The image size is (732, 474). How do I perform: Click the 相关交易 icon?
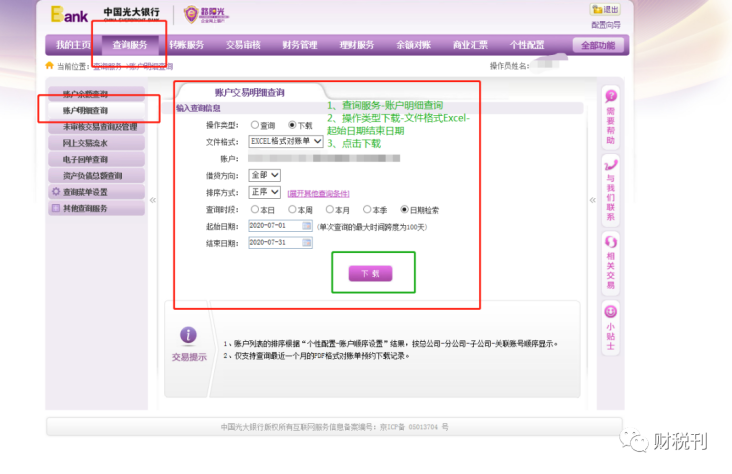click(611, 242)
